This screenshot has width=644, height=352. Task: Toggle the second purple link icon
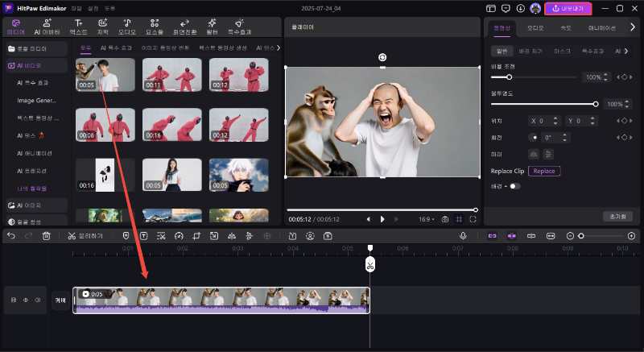click(x=511, y=236)
